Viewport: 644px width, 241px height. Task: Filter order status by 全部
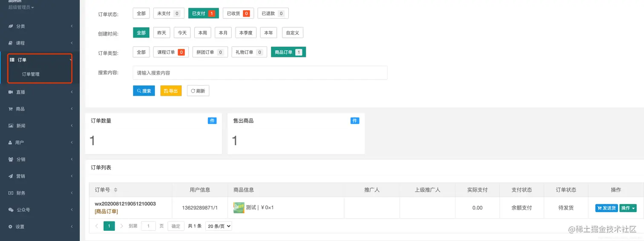141,14
